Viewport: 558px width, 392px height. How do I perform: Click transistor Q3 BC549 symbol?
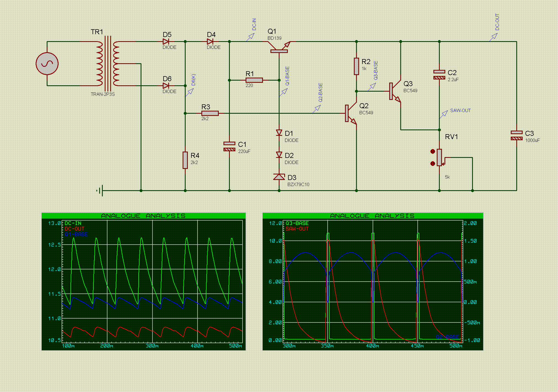(395, 91)
